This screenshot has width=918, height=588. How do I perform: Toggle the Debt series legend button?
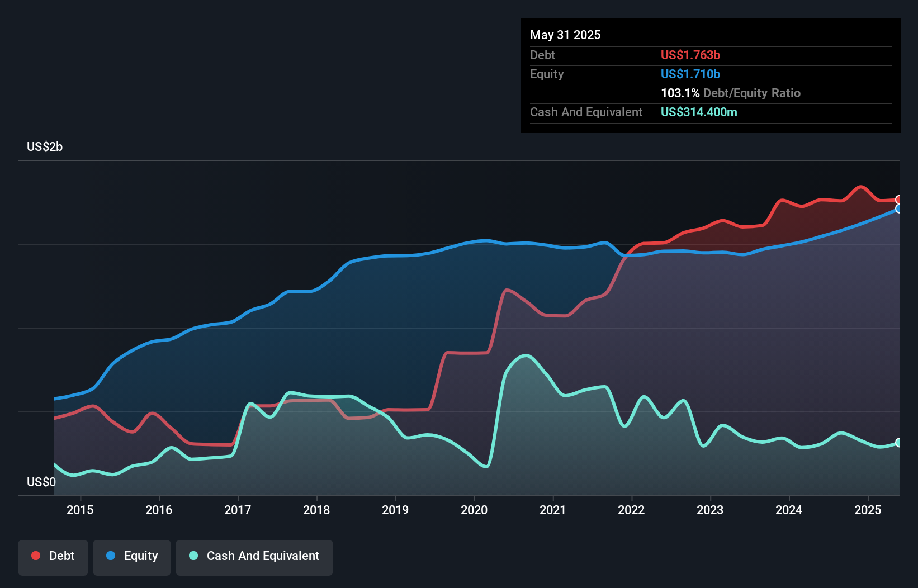tap(53, 557)
